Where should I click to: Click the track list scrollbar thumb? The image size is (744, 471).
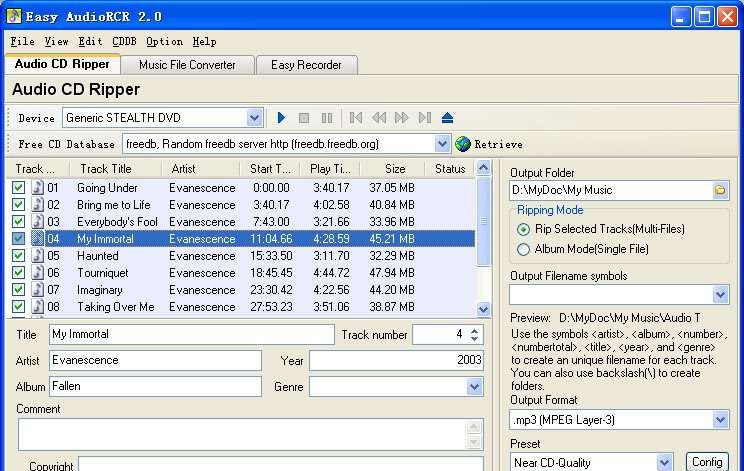click(x=484, y=221)
